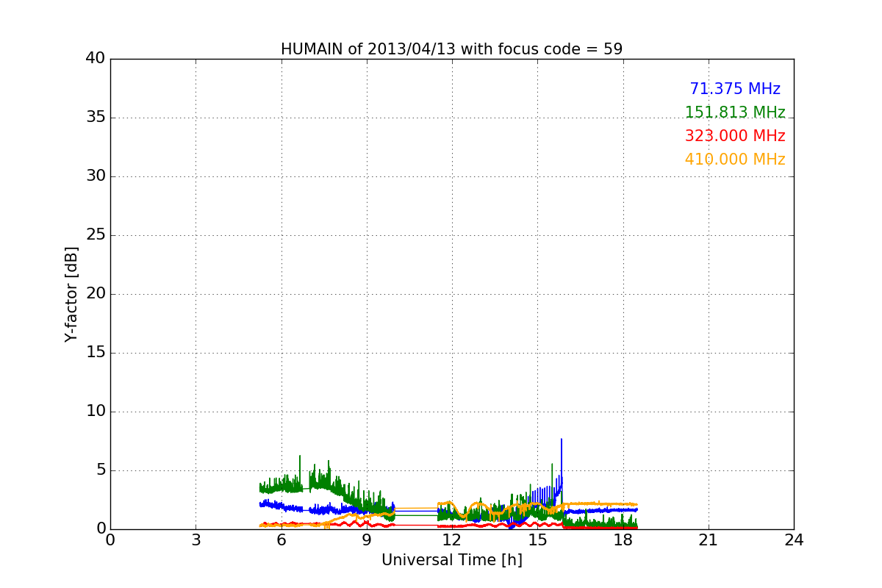Click x-axis tick label 12
Image resolution: width=882 pixels, height=588 pixels.
452,539
